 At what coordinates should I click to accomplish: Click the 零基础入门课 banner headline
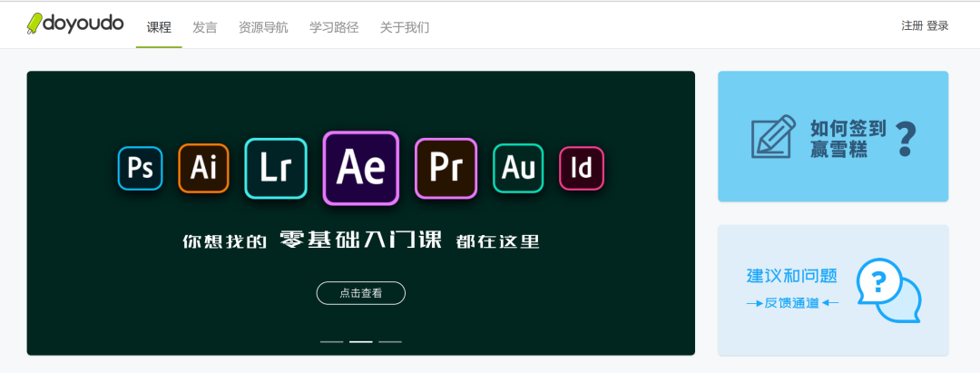click(x=360, y=240)
